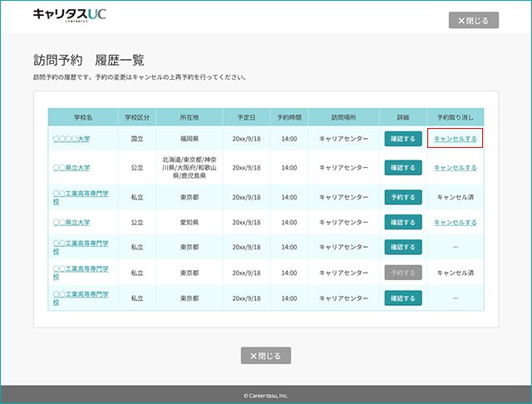Image resolution: width=532 pixels, height=404 pixels.
Task: Open ○○県立大学 link in the 愛知県 row
Action: pyautogui.click(x=71, y=223)
